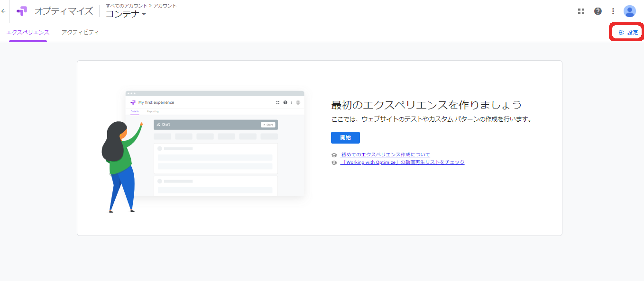The width and height of the screenshot is (644, 281).
Task: Click the back arrow icon
Action: pos(4,11)
